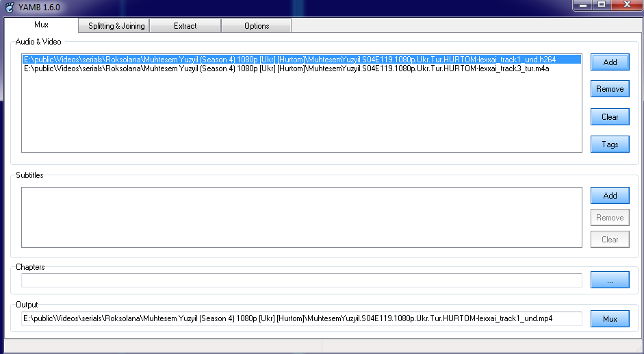Open the Splitting & Joining tab
644x354 pixels.
[116, 26]
